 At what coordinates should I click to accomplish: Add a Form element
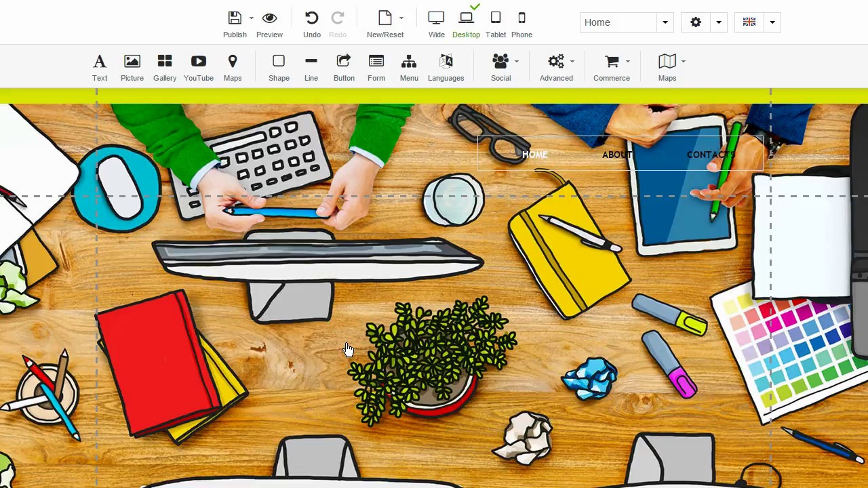[x=376, y=68]
